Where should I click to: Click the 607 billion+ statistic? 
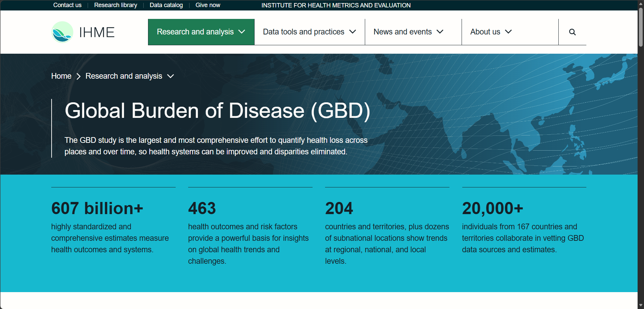97,208
